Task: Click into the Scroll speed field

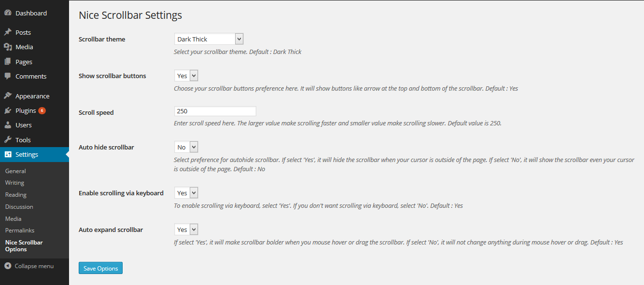Action: [x=215, y=111]
